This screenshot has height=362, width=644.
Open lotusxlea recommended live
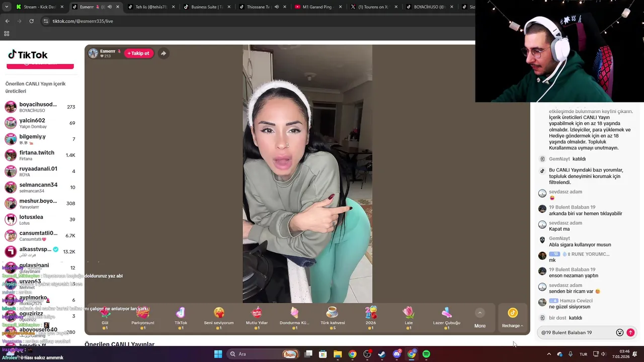point(40,220)
